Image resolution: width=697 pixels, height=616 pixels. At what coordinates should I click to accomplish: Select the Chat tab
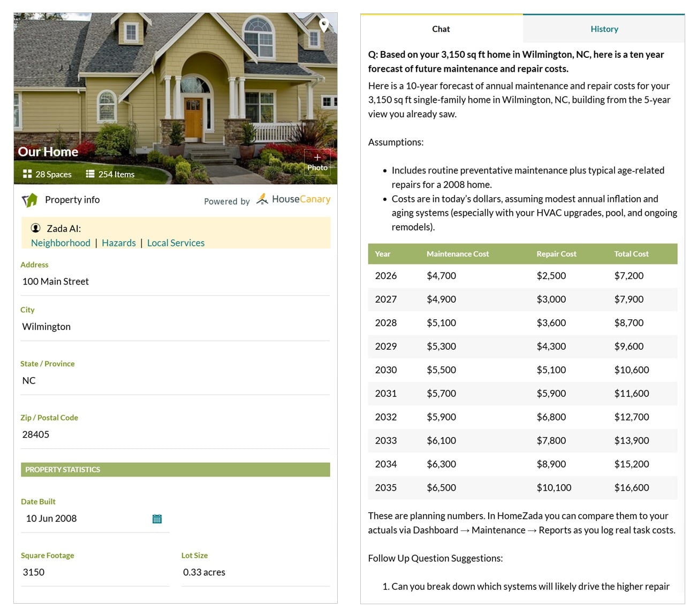coord(441,29)
